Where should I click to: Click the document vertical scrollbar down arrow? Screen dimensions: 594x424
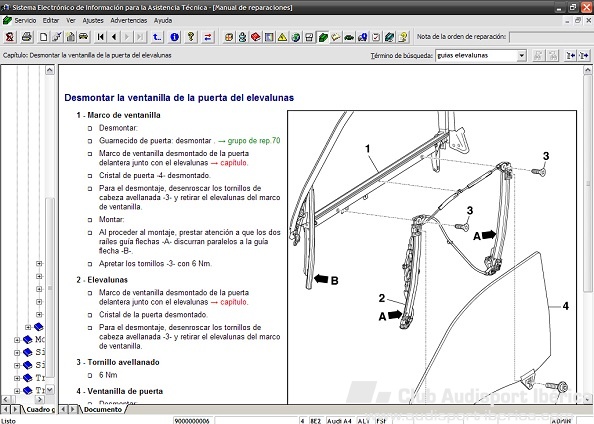pos(588,399)
